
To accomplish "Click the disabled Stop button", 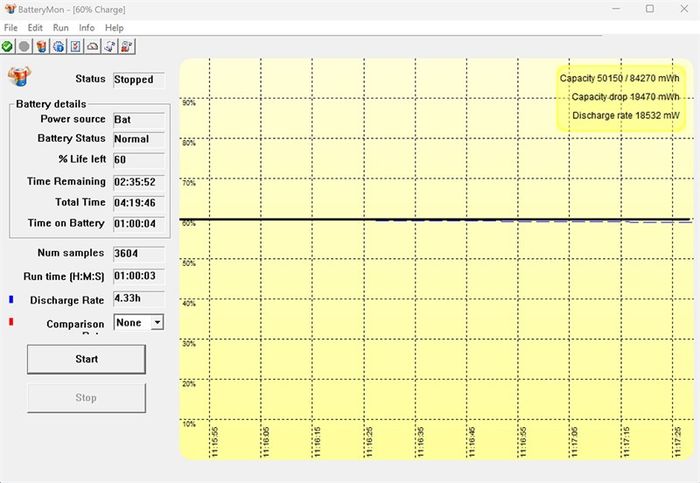I will tap(86, 398).
